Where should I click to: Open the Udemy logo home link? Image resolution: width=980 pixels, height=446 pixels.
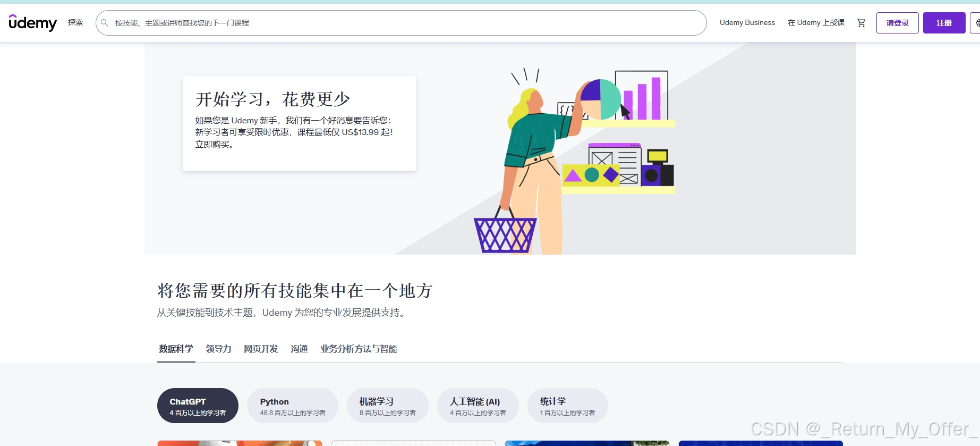tap(33, 23)
